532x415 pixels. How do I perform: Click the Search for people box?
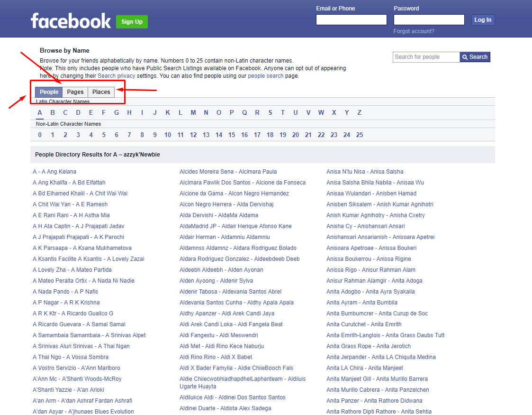426,57
